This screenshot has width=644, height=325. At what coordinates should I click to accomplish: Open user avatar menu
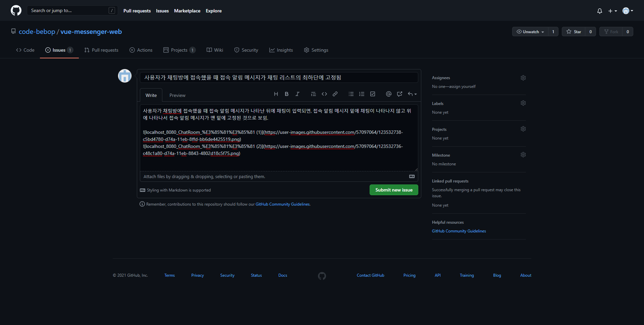[628, 11]
